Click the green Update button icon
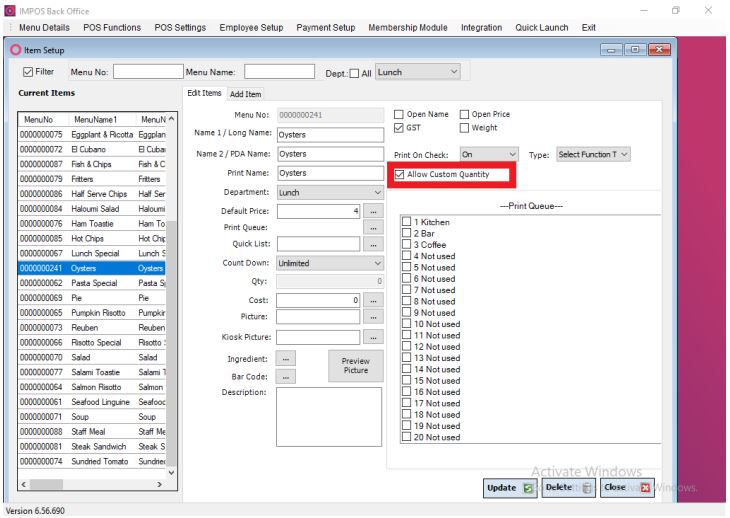 527,488
